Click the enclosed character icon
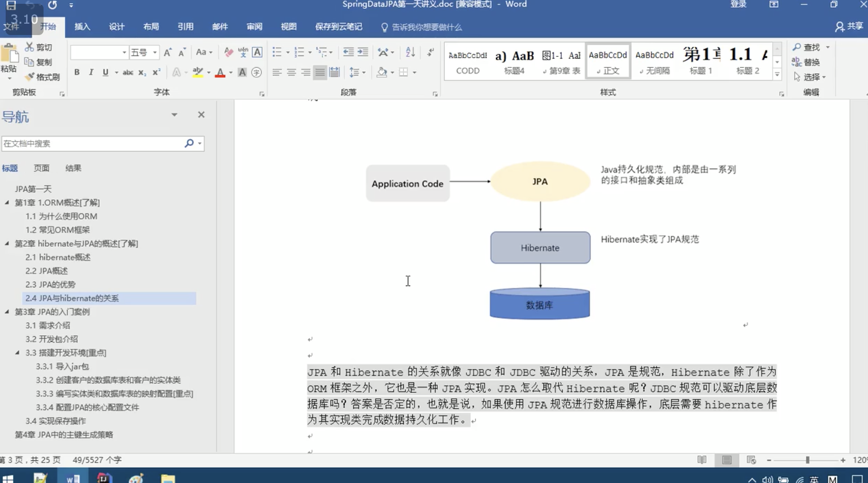Viewport: 868px width, 483px height. pos(257,72)
